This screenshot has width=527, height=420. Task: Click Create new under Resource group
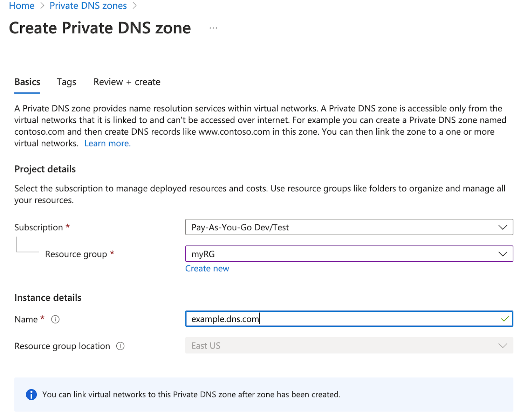click(x=207, y=268)
